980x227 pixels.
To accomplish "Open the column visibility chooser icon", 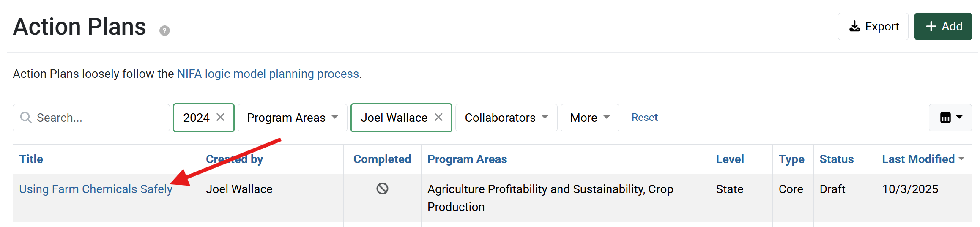I will pos(950,118).
